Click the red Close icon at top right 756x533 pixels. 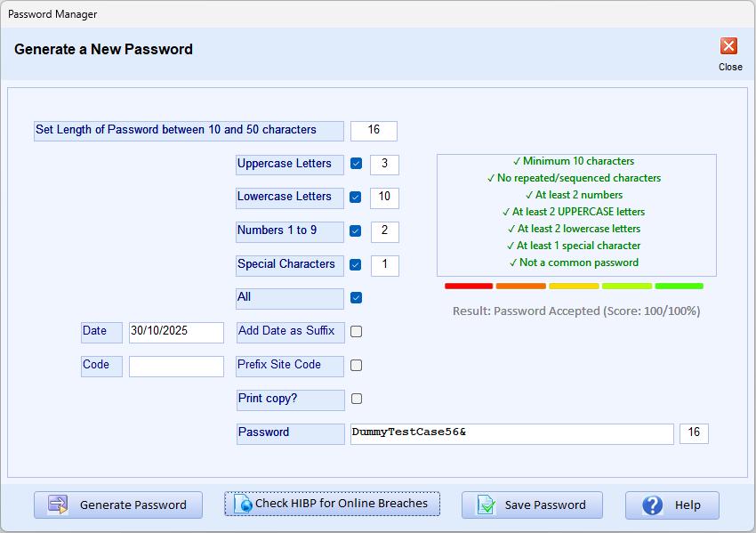coord(730,45)
